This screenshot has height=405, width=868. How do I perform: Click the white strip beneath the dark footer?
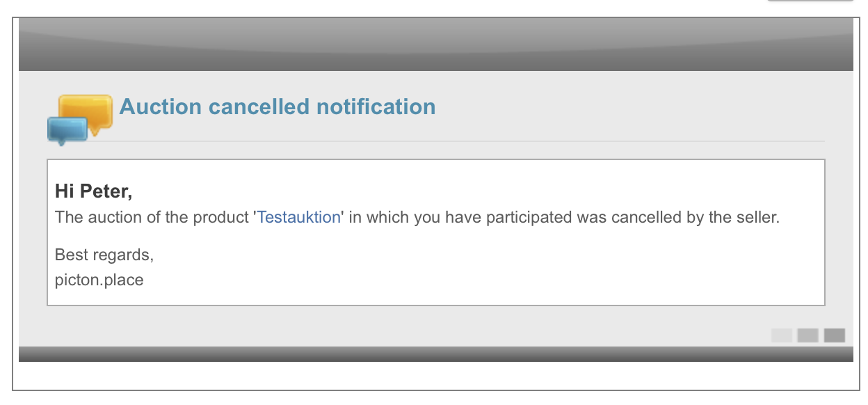pyautogui.click(x=435, y=376)
